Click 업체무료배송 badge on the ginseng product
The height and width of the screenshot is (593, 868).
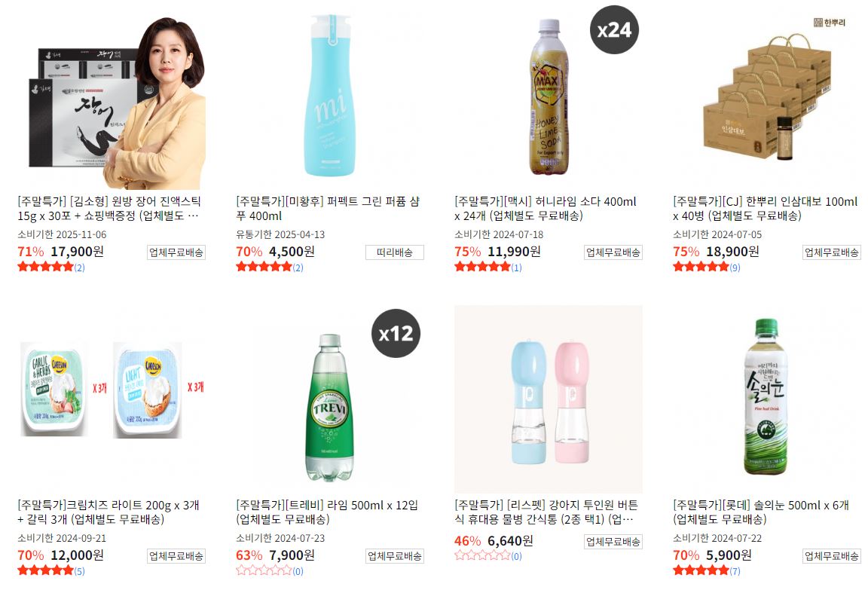832,252
